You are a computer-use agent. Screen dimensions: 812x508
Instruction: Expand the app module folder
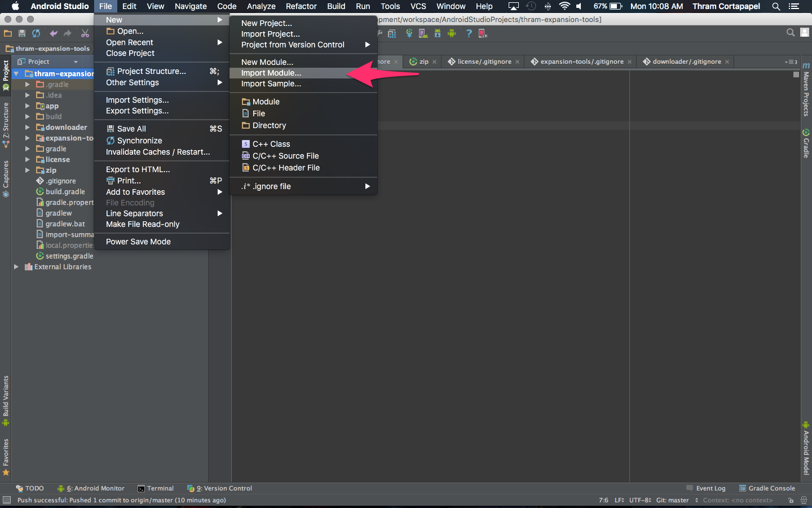[27, 106]
